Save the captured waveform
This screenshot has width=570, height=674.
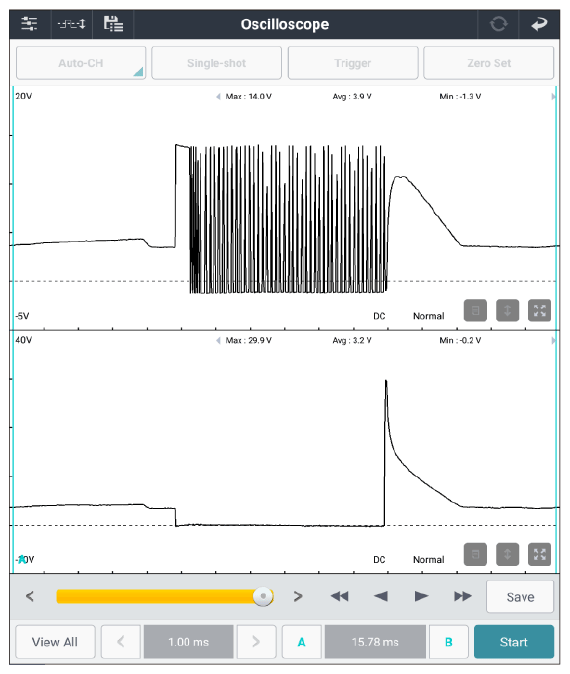(x=520, y=597)
